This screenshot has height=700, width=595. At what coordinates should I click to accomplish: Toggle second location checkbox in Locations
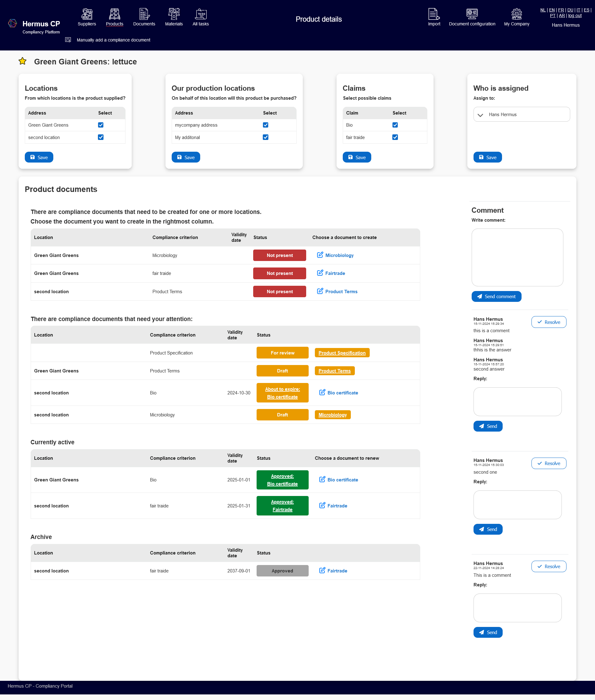[x=101, y=137]
